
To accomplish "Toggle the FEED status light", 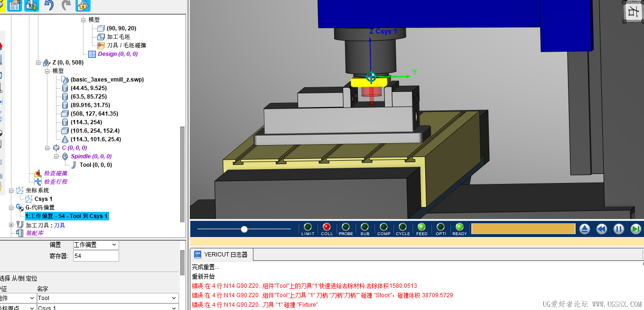I will [x=421, y=227].
